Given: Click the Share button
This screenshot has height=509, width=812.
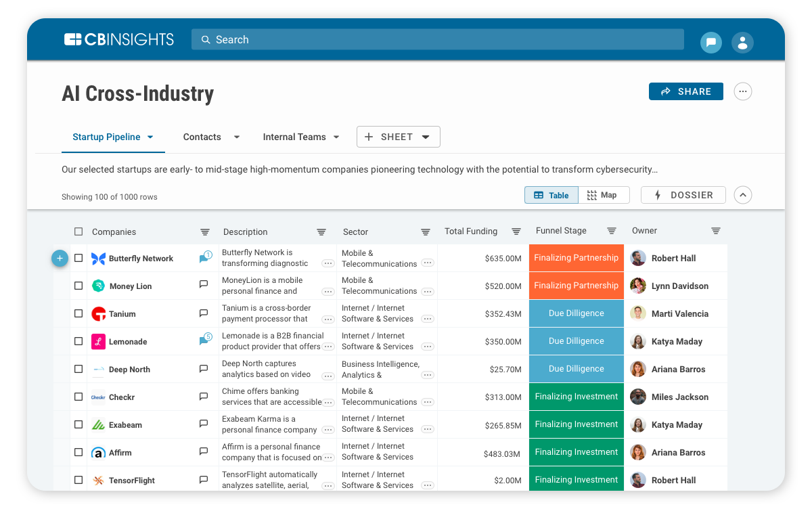Looking at the screenshot, I should click(686, 91).
